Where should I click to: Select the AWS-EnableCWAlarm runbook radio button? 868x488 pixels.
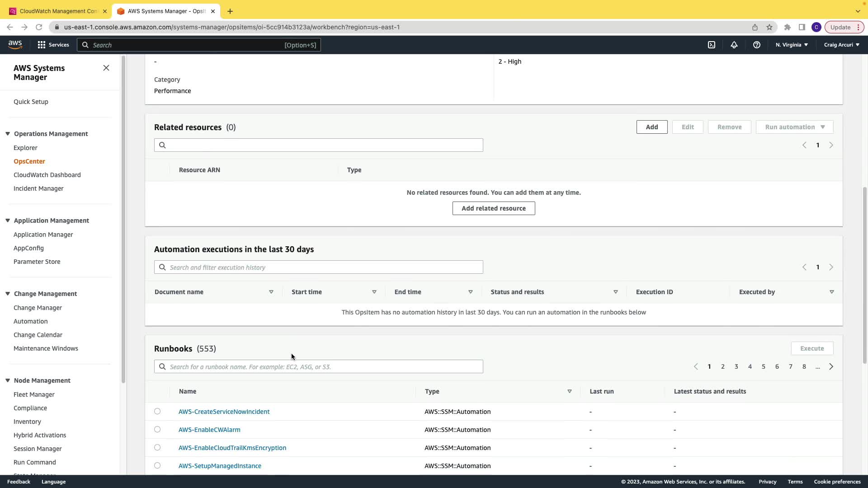pos(157,429)
